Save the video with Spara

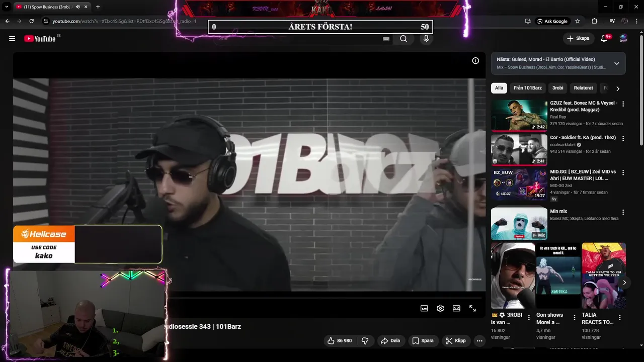coord(423,341)
